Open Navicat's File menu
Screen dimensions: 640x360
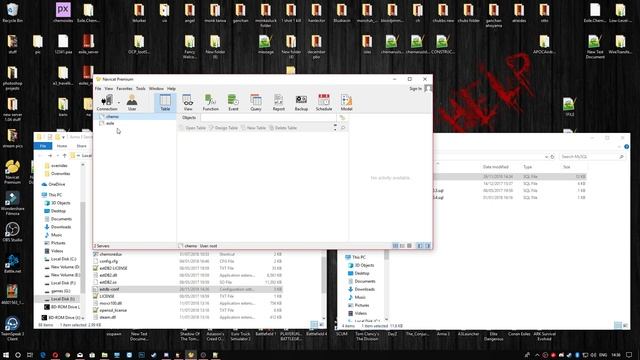click(98, 89)
